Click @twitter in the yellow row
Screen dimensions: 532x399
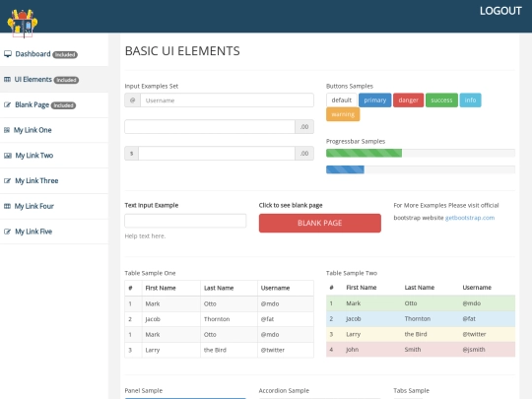(474, 334)
